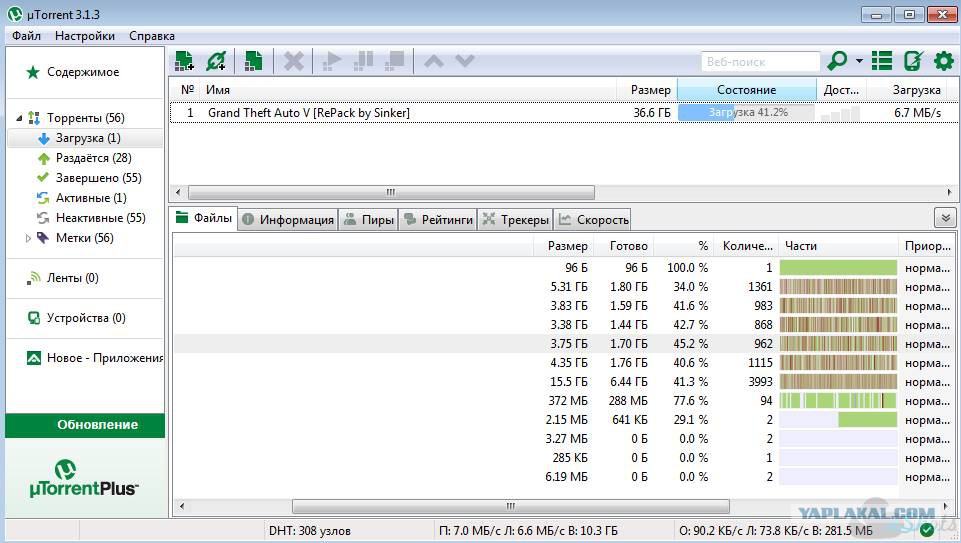961x543 pixels.
Task: Add a torrent with the toolbar icon
Action: tap(184, 61)
